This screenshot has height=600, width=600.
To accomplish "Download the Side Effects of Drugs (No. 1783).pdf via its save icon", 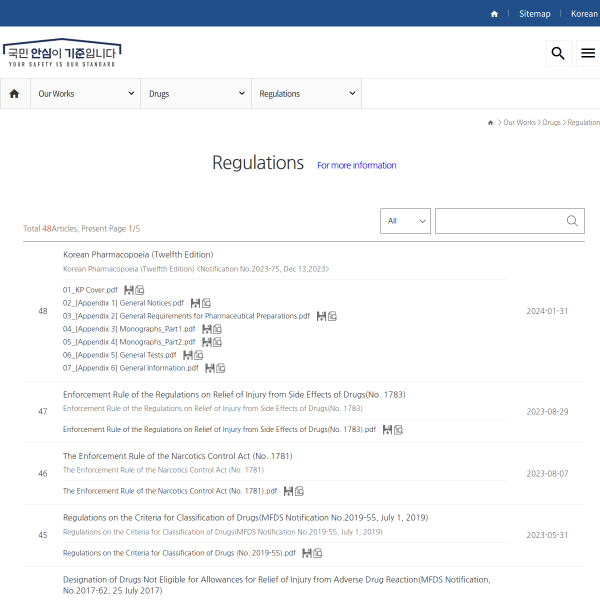I will 387,430.
